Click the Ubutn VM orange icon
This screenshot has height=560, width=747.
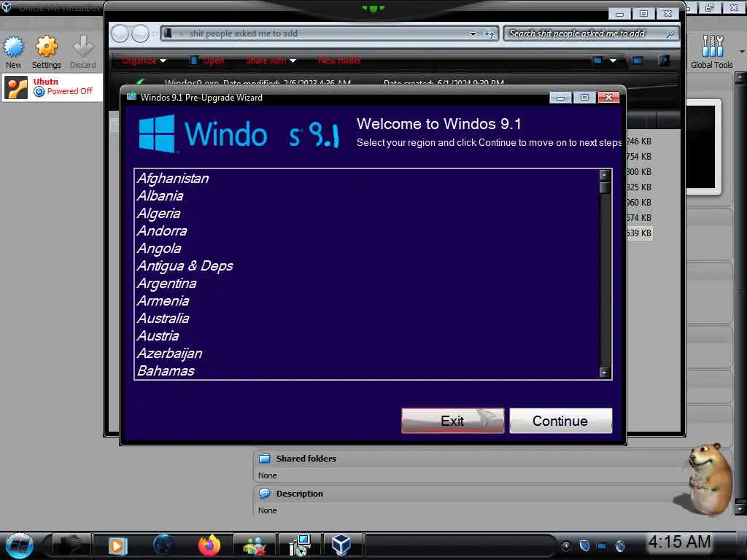pyautogui.click(x=16, y=87)
